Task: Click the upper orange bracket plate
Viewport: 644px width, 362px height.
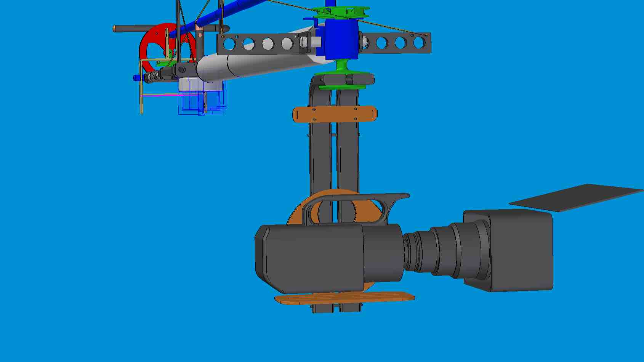Action: 335,114
